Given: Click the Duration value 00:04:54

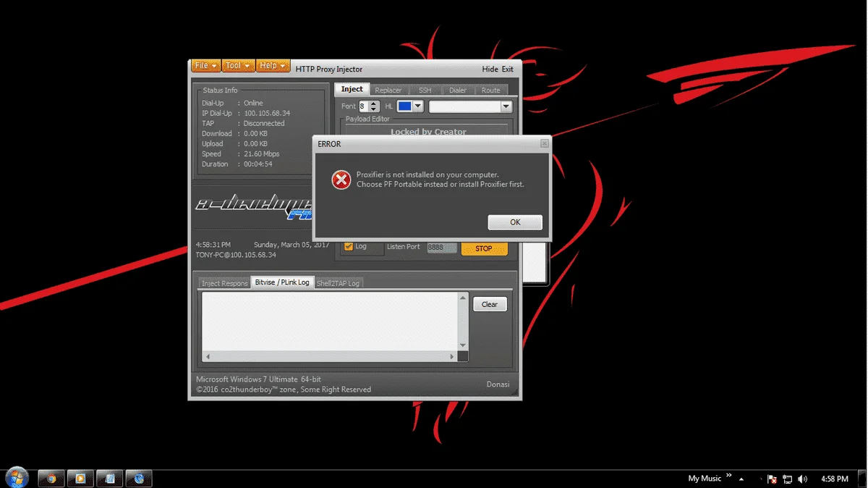Looking at the screenshot, I should pos(258,164).
